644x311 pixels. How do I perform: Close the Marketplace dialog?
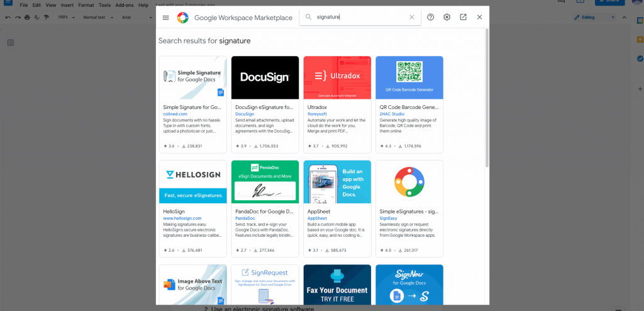[479, 17]
